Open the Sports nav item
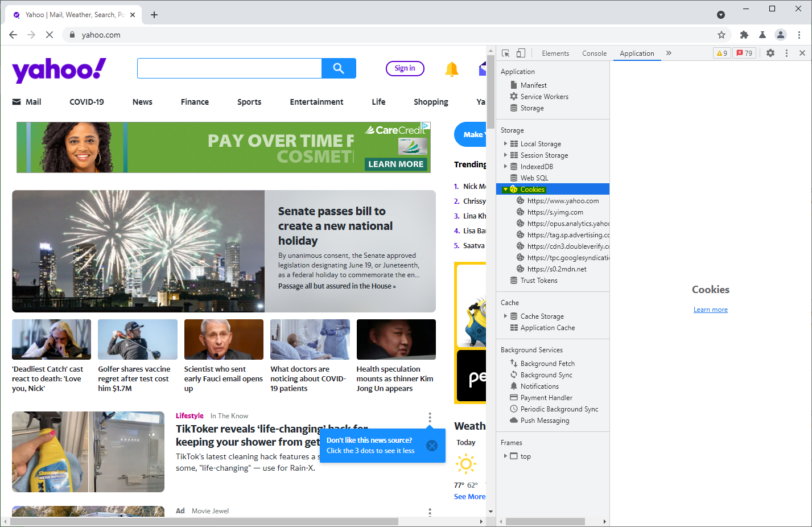This screenshot has height=527, width=812. click(249, 102)
